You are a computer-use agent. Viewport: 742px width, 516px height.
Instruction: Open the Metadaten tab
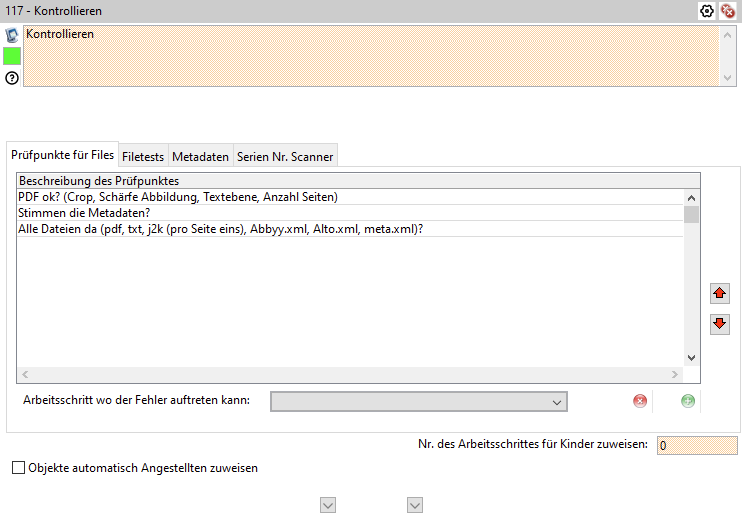(200, 157)
